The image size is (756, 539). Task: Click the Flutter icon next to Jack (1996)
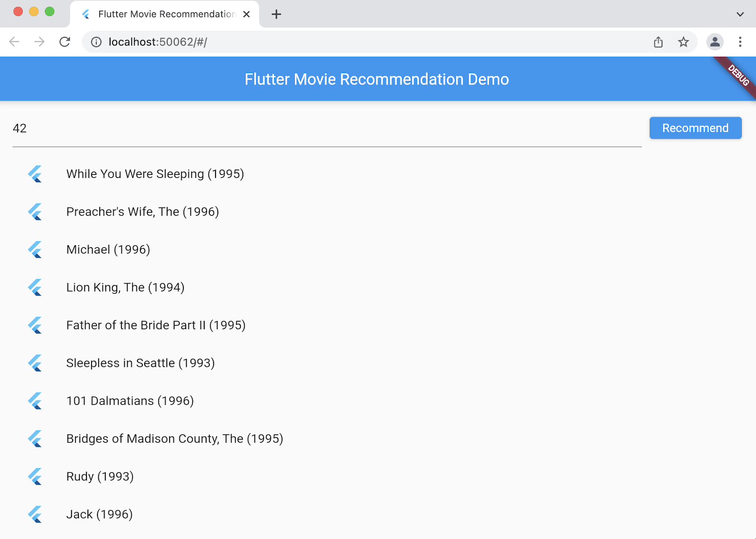point(35,514)
